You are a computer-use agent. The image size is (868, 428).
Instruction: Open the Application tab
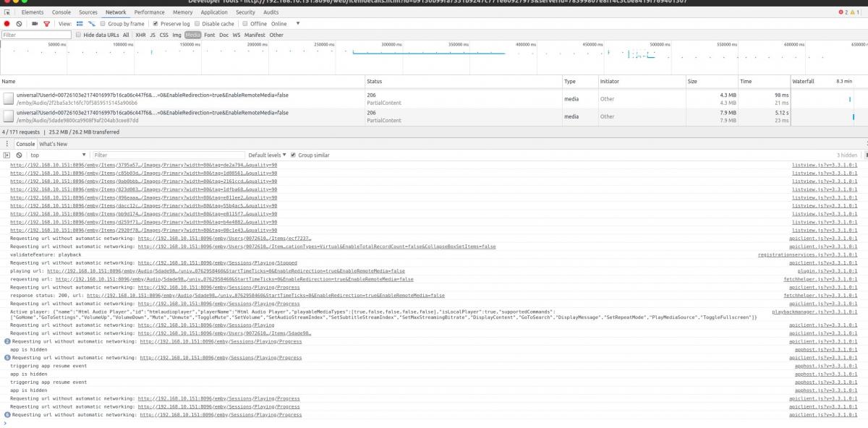point(214,12)
